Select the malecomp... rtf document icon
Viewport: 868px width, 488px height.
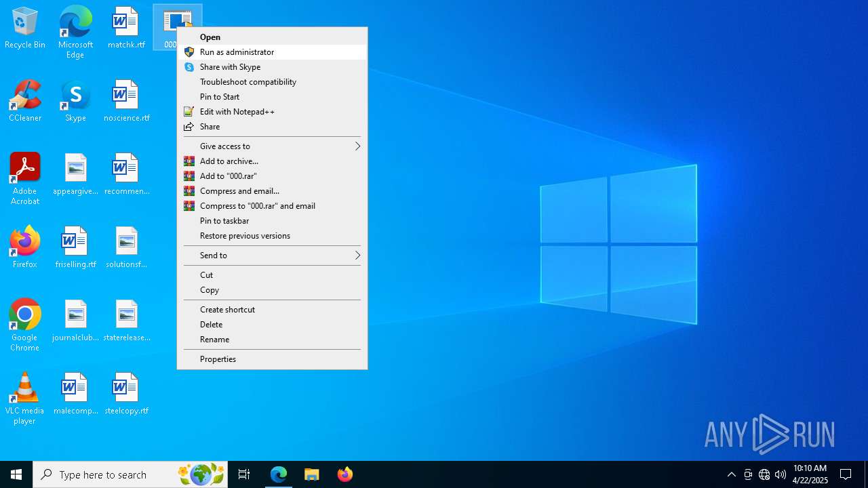(75, 394)
